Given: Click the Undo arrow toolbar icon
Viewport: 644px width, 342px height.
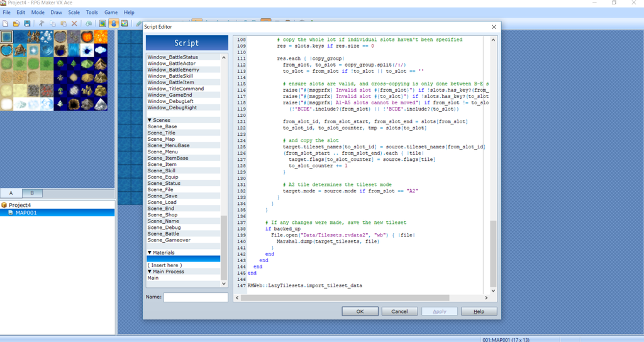Looking at the screenshot, I should pyautogui.click(x=89, y=23).
